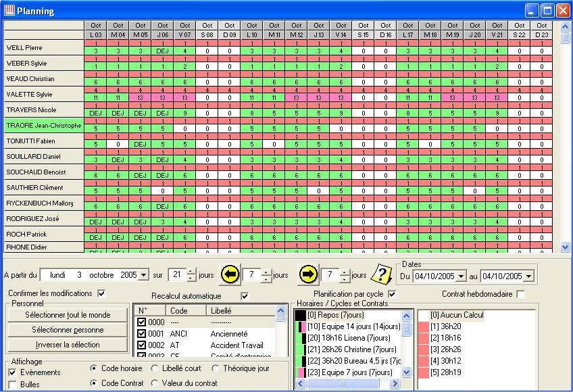Toggle Confirmer les modifications checkbox

tap(101, 293)
